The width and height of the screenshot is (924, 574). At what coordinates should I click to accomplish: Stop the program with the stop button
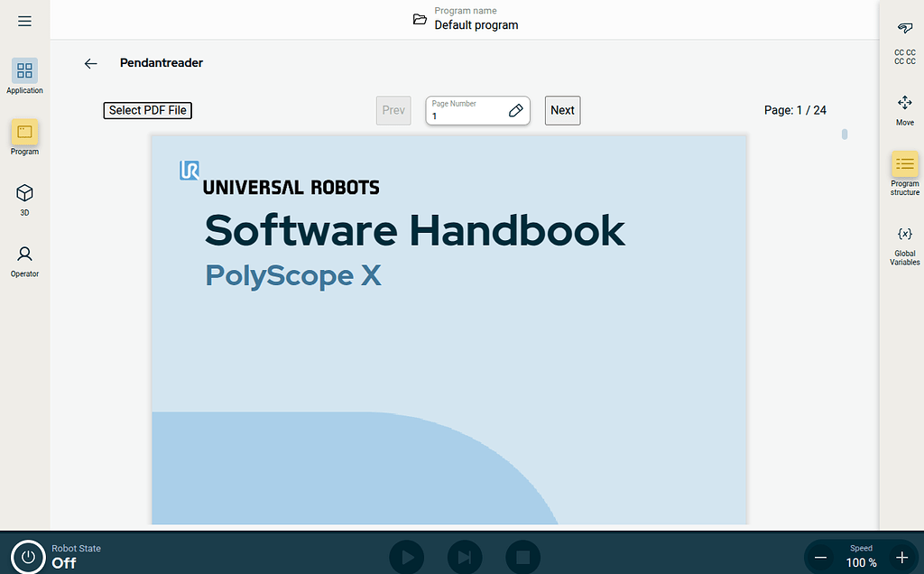pos(522,557)
